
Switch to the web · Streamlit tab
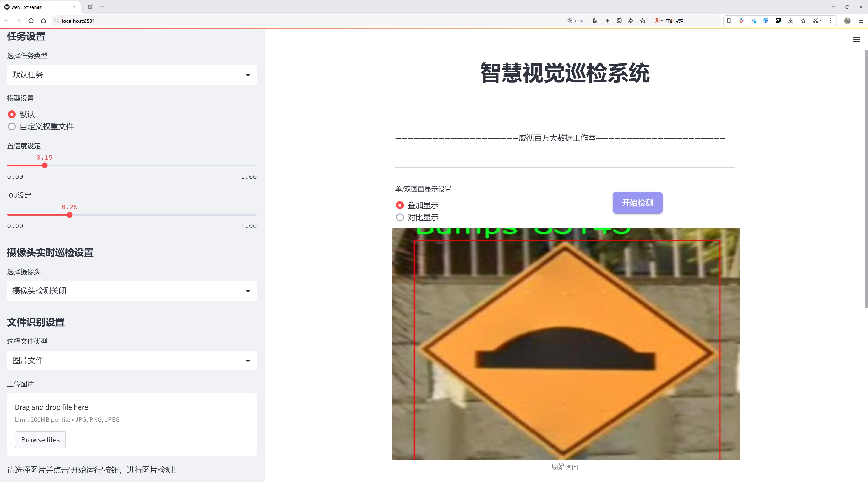click(x=37, y=7)
